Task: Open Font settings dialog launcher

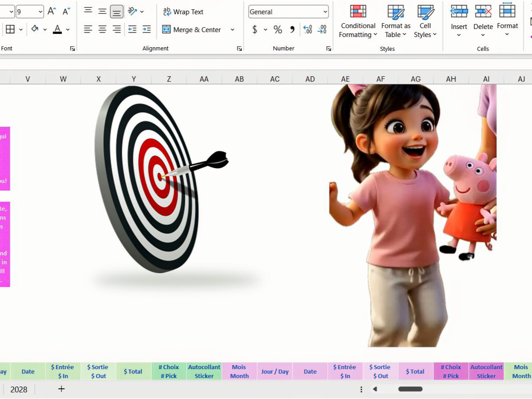Action: 72,49
